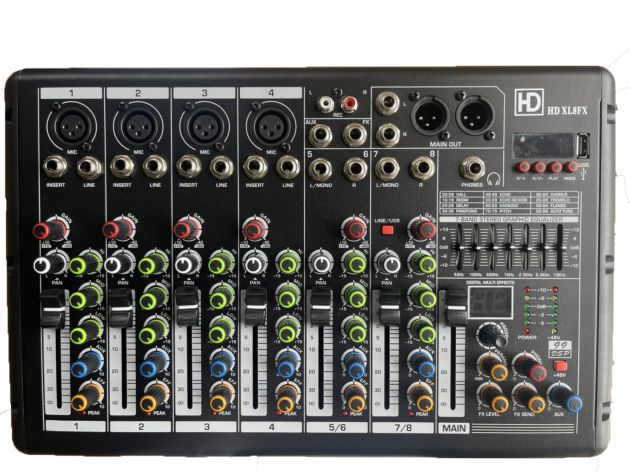Select the MAIN OUT left XLR connector

pyautogui.click(x=430, y=115)
